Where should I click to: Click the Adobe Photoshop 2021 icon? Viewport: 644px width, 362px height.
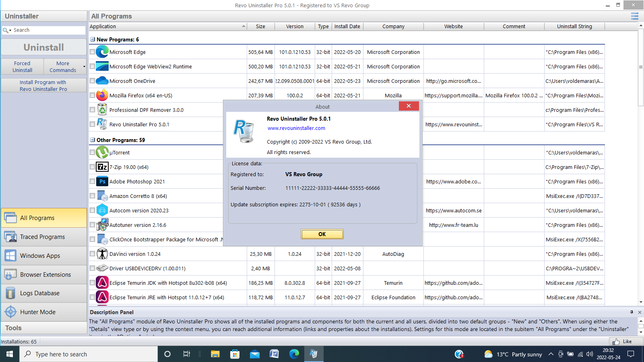click(102, 181)
